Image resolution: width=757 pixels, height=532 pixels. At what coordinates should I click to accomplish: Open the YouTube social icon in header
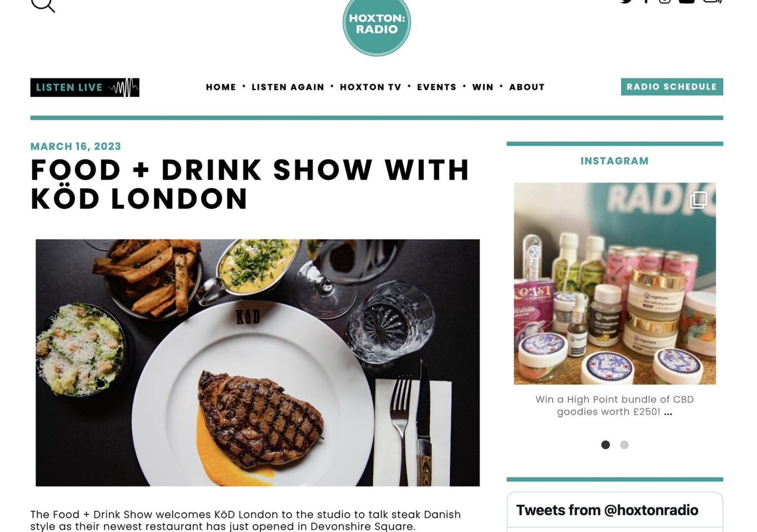[687, 1]
